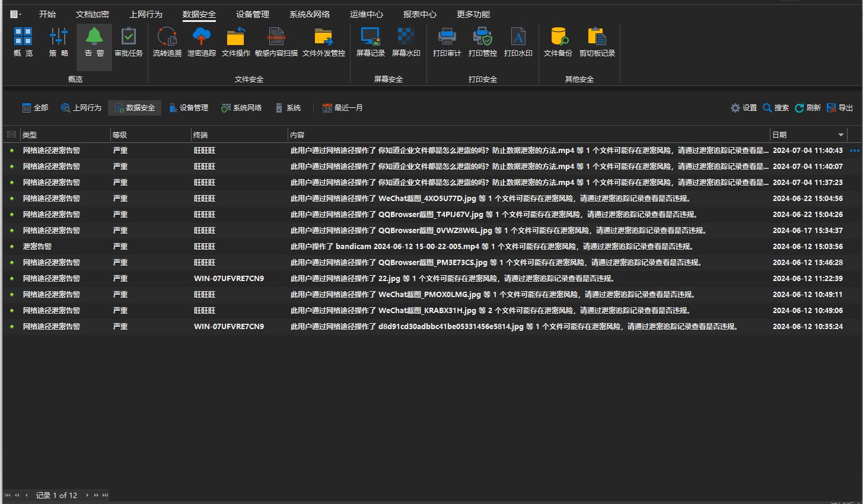This screenshot has width=863, height=504.
Task: Select row with WeChat截图_KRABX31H.jpg
Action: pos(432,311)
